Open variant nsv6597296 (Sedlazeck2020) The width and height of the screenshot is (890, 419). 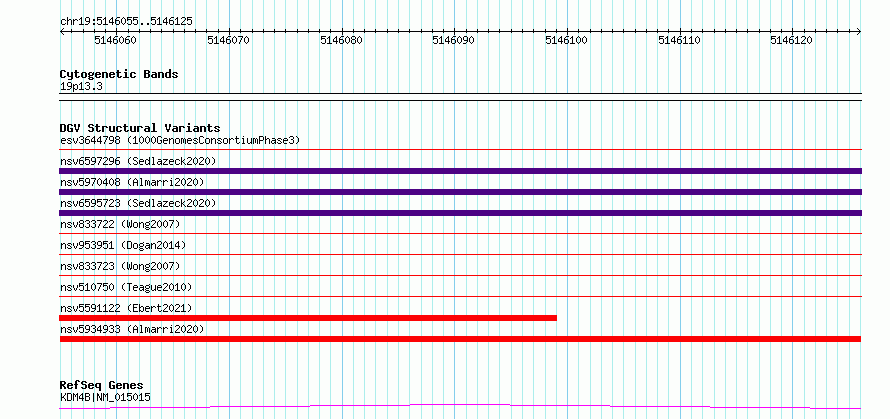coord(138,161)
